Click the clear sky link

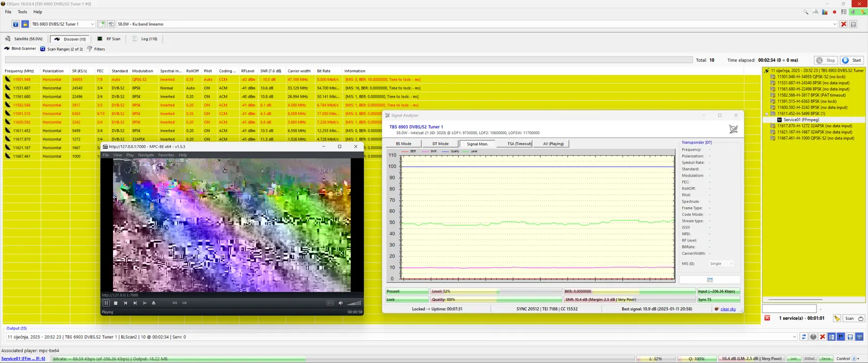click(728, 309)
